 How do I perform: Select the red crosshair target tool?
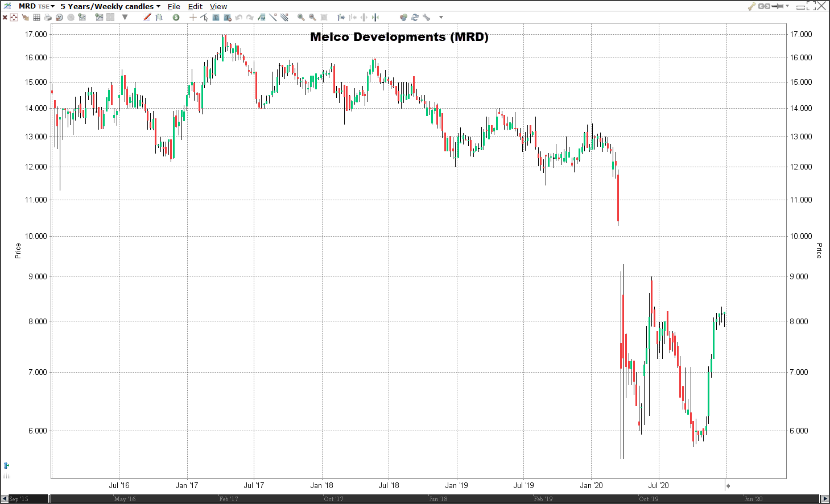14,17
